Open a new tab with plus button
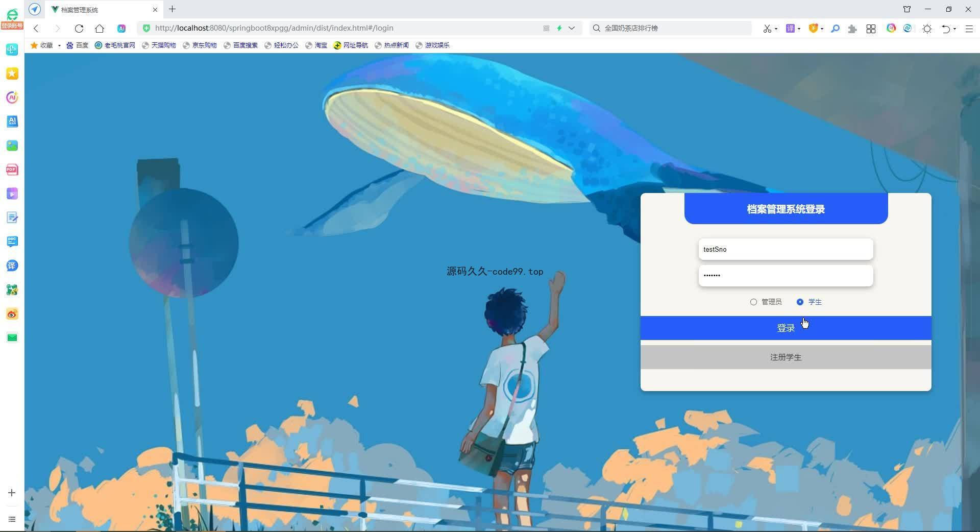Image resolution: width=980 pixels, height=532 pixels. pyautogui.click(x=173, y=9)
